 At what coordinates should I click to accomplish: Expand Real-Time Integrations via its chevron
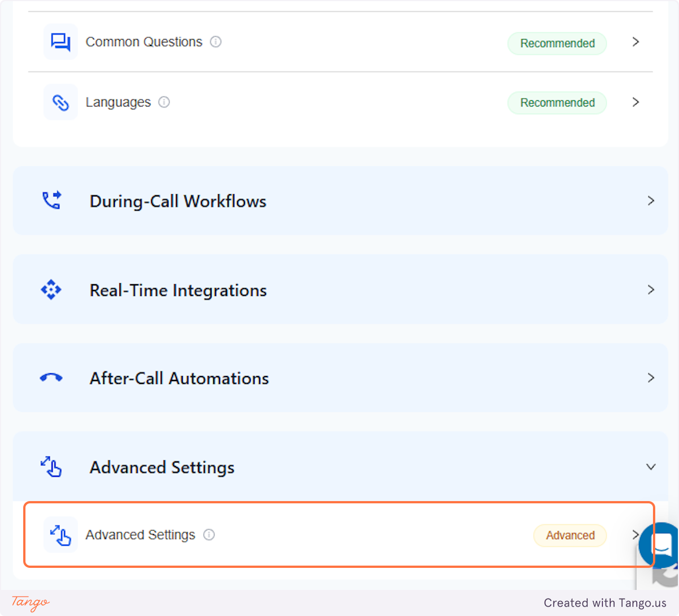(x=651, y=289)
